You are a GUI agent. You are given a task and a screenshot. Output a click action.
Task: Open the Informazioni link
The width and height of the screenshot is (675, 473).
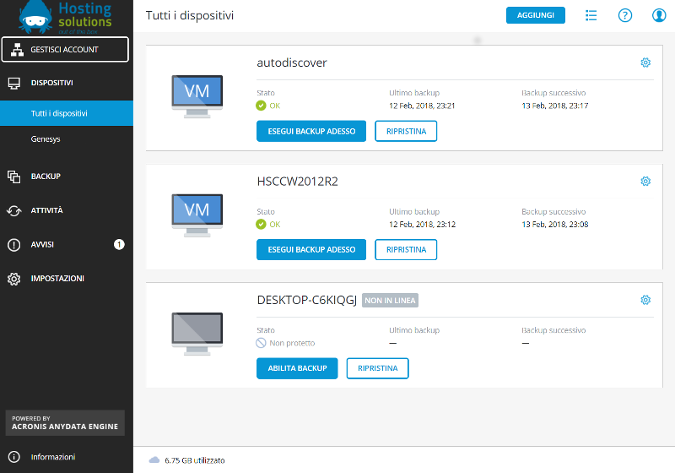tap(53, 457)
